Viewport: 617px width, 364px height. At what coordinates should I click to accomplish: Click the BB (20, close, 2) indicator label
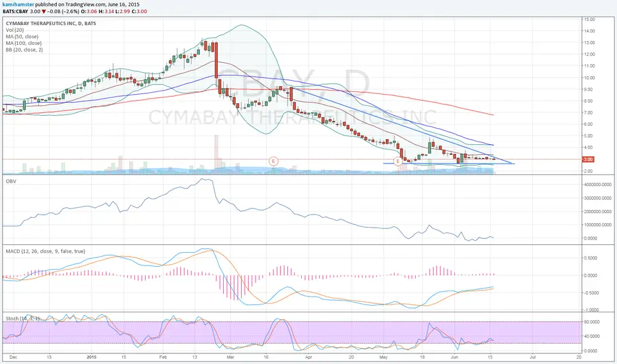click(x=24, y=50)
